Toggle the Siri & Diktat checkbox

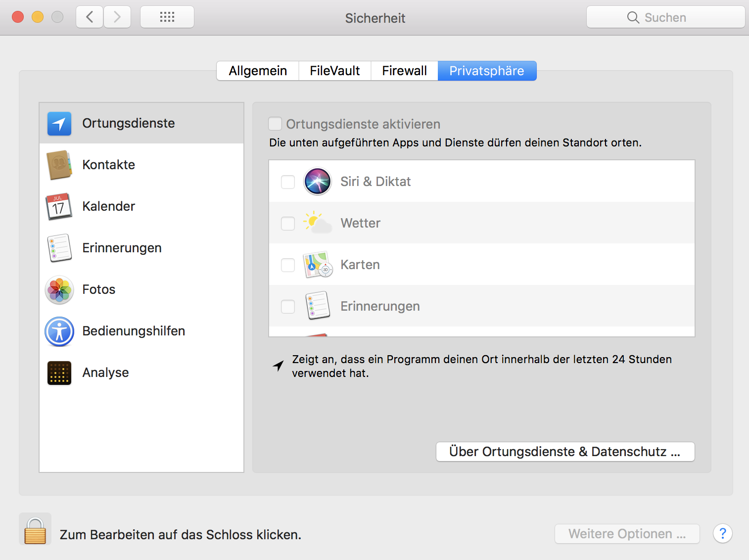(288, 182)
